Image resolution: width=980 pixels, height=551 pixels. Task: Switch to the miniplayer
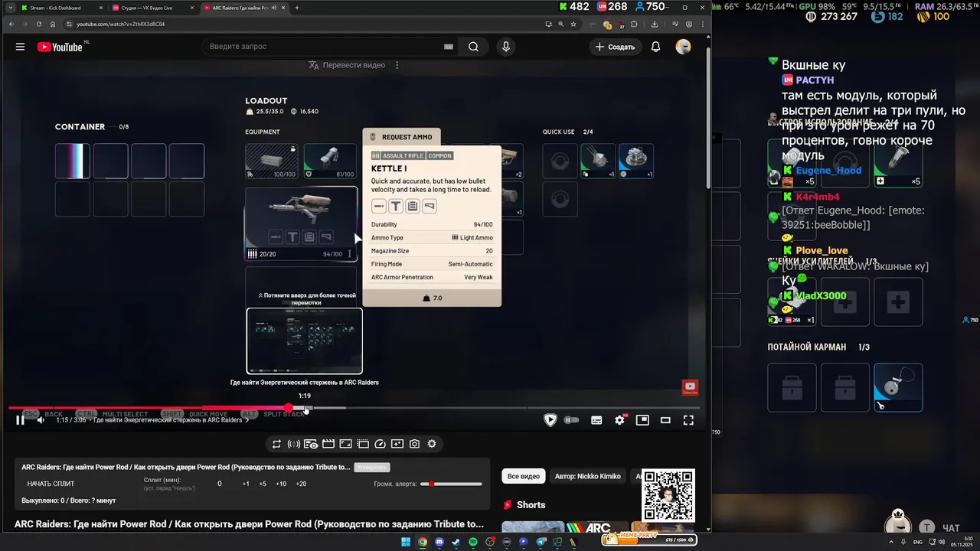tap(642, 419)
